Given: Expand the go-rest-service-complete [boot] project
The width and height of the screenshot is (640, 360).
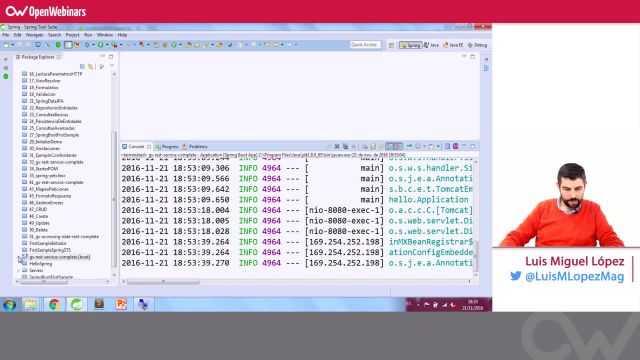Looking at the screenshot, I should [18, 257].
